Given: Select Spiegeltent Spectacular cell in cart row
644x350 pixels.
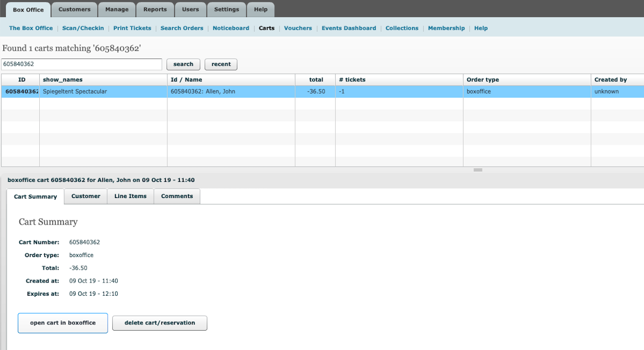Looking at the screenshot, I should tap(103, 91).
